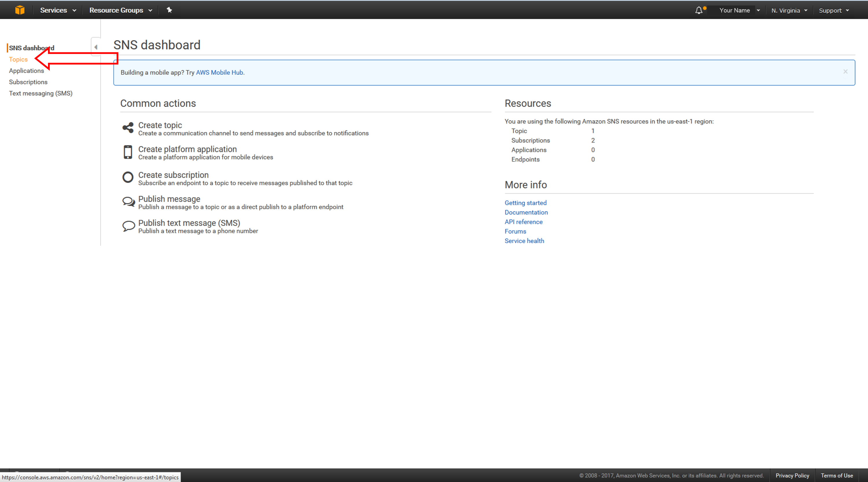
Task: Click the Publish text message SMS icon
Action: coord(127,225)
